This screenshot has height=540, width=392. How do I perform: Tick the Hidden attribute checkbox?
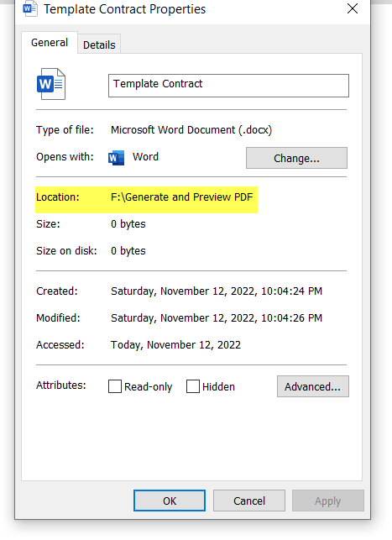pyautogui.click(x=193, y=386)
